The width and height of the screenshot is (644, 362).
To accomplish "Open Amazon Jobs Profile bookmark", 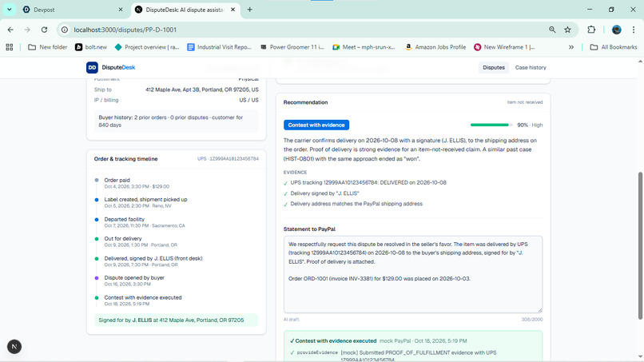I will coord(435,47).
